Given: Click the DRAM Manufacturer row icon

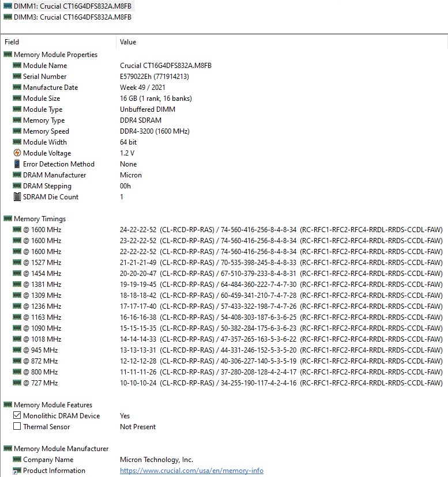Looking at the screenshot, I should (17, 175).
